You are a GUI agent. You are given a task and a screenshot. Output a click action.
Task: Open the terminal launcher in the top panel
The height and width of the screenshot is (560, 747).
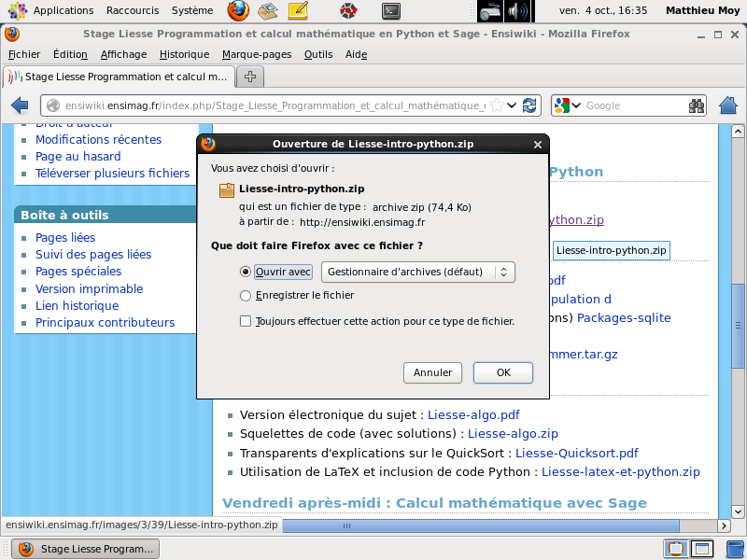pos(391,10)
